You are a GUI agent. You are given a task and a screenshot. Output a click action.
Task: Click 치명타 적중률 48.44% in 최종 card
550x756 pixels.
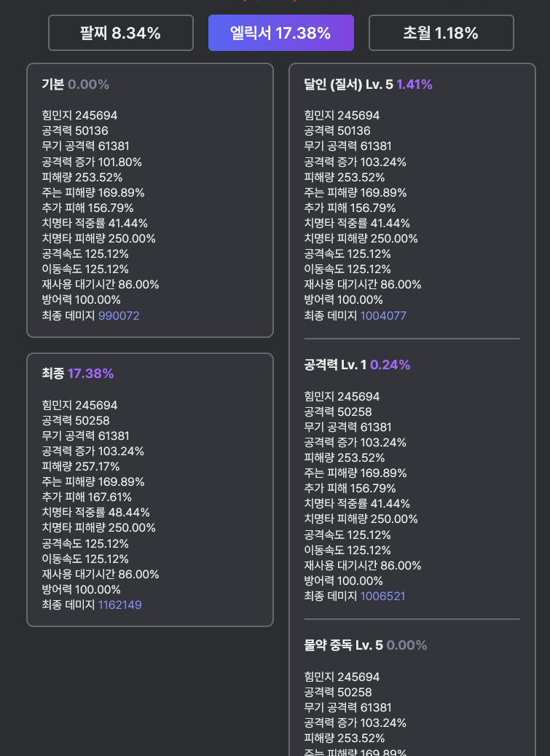tap(96, 512)
